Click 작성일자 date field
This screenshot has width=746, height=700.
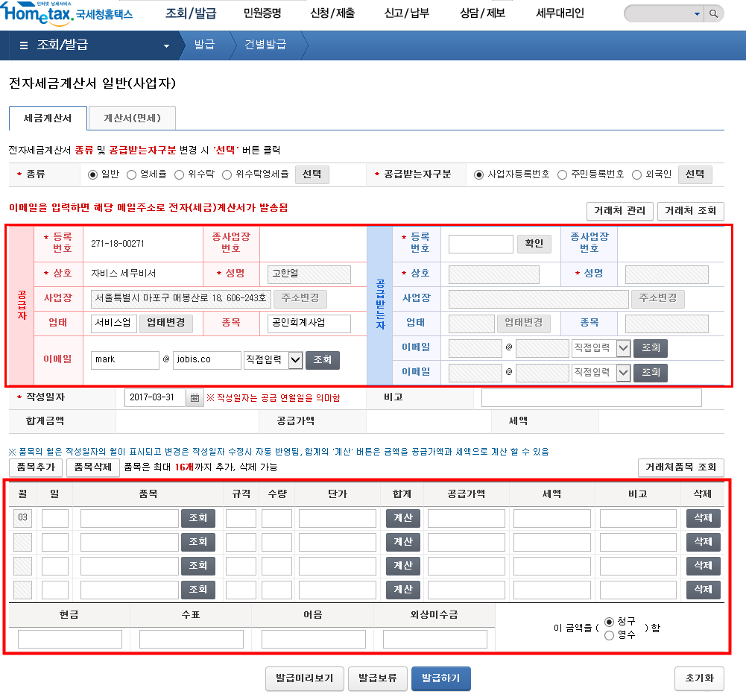(154, 398)
